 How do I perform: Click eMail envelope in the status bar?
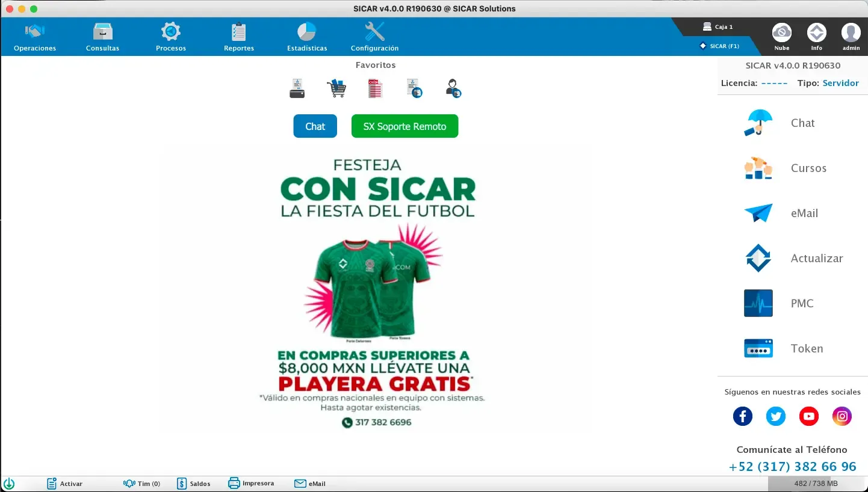310,484
